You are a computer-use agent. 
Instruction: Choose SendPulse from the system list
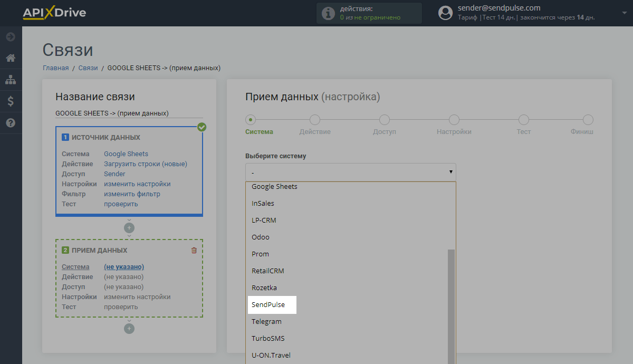(x=268, y=305)
